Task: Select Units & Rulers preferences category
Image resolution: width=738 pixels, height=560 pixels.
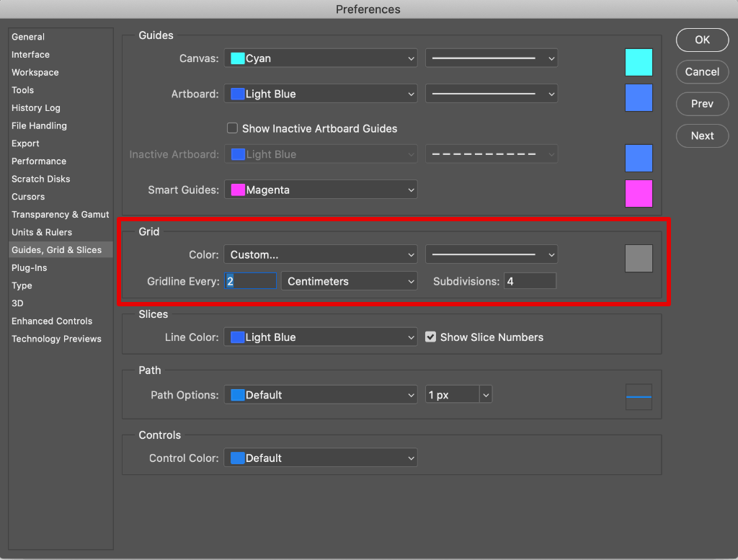Action: click(42, 232)
